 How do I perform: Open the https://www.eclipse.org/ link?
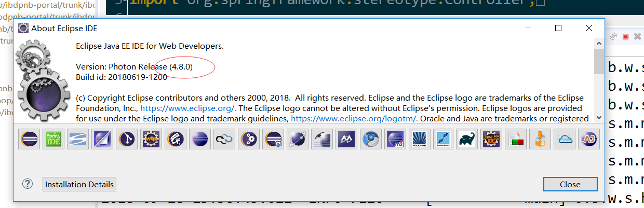188,108
